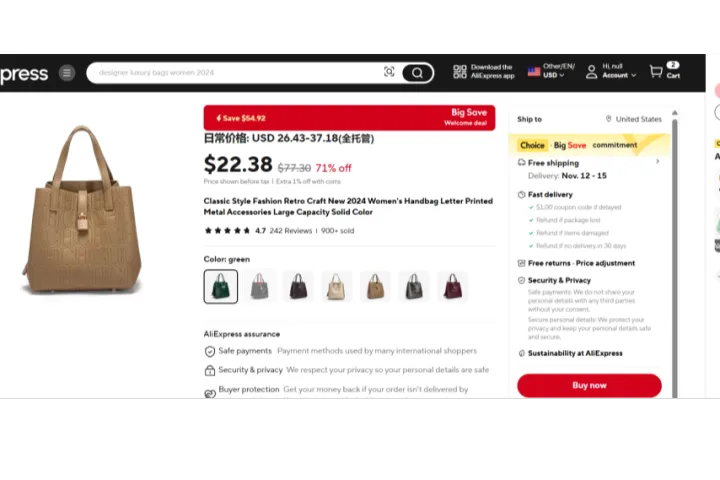
Task: Open the hamburger categories menu icon
Action: (67, 73)
